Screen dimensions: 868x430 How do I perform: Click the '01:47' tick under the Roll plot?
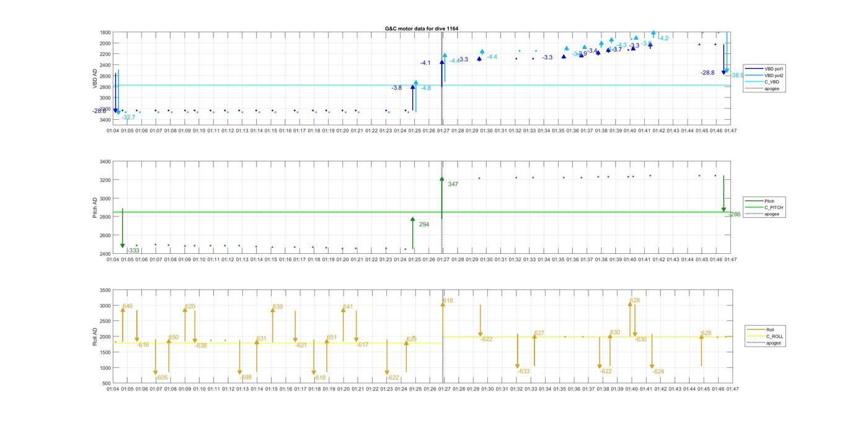tap(732, 390)
